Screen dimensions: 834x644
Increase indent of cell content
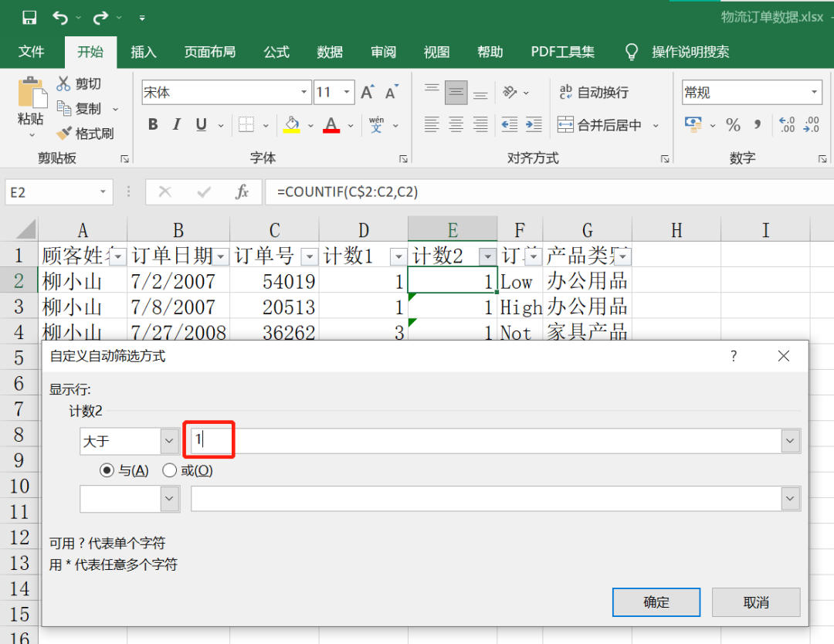point(534,124)
